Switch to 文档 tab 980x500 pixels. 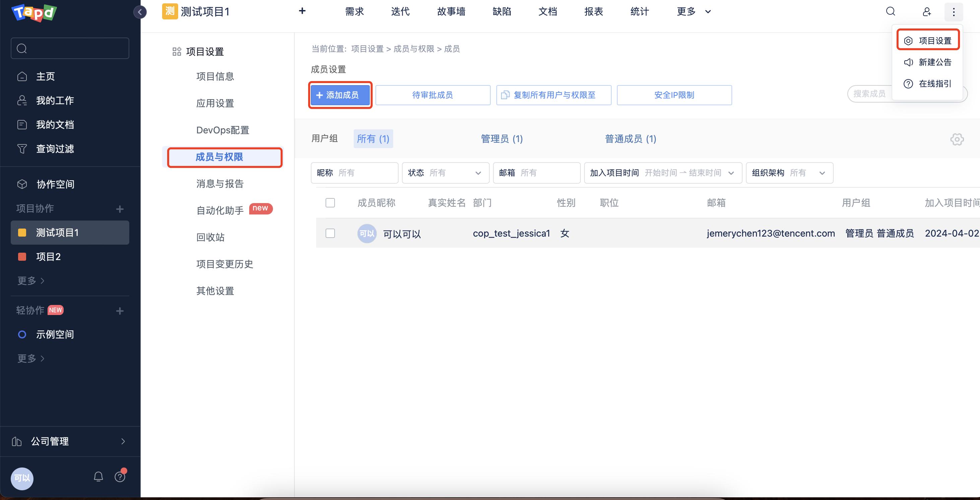click(548, 12)
